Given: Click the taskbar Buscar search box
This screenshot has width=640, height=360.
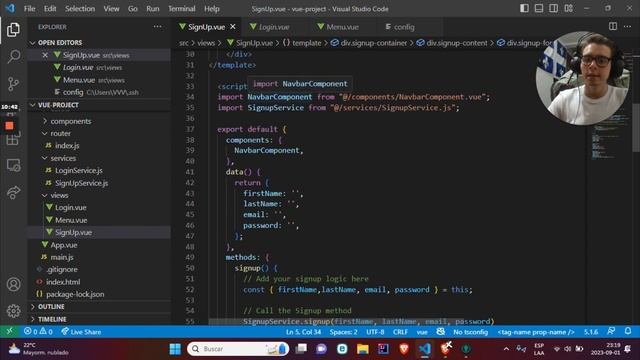Looking at the screenshot, I should coord(238,349).
